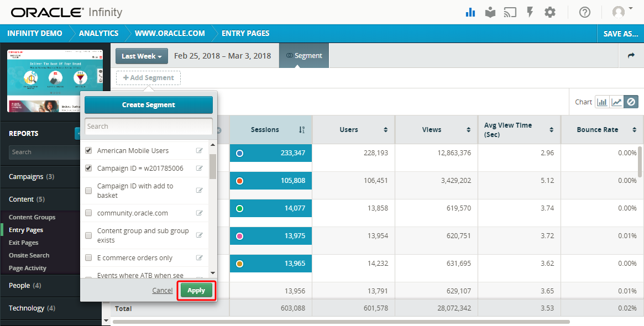Click Apply to apply segments

196,290
